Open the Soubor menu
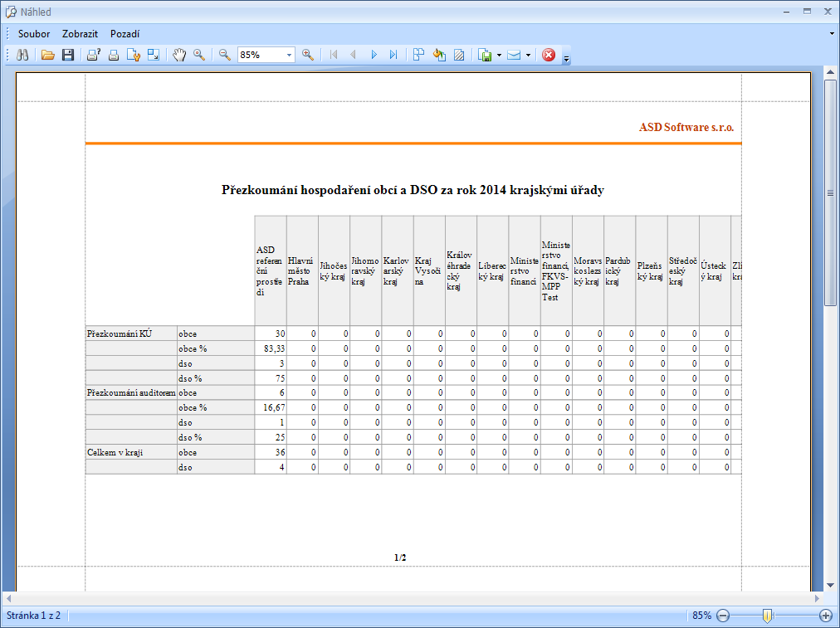 [x=34, y=34]
